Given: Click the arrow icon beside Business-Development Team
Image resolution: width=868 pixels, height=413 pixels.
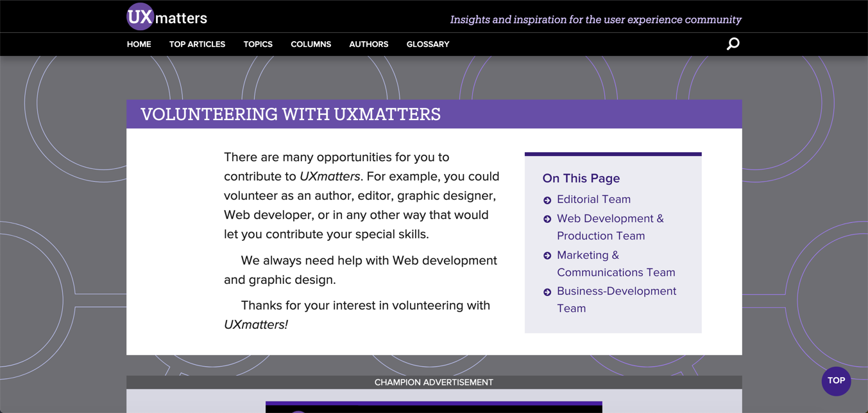Looking at the screenshot, I should point(547,292).
